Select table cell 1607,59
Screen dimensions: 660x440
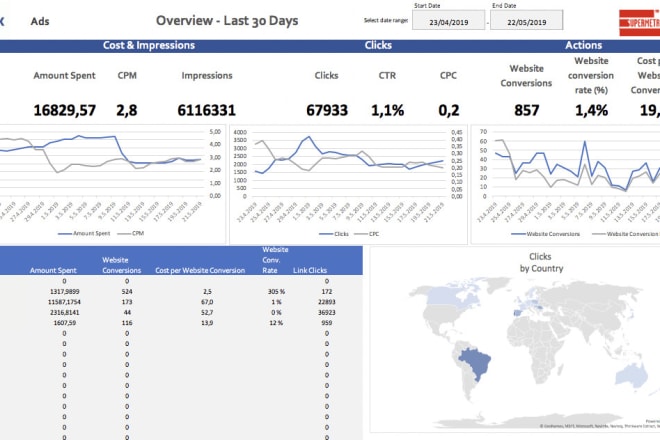click(64, 323)
